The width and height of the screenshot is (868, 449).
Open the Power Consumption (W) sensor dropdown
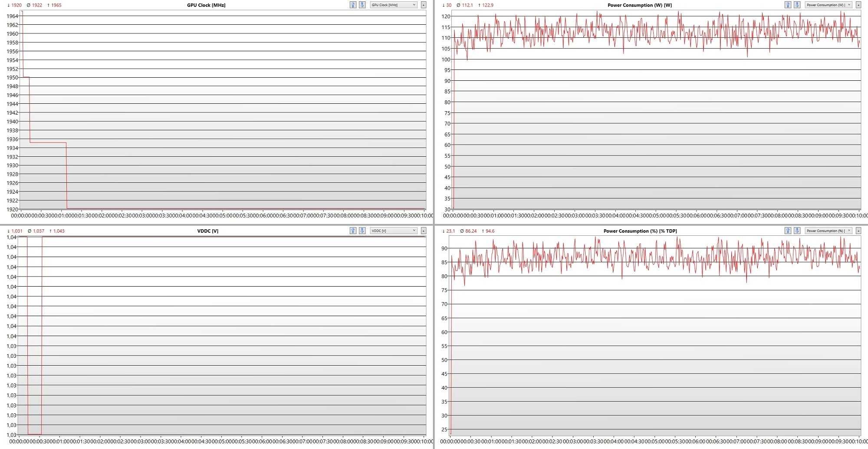[829, 5]
